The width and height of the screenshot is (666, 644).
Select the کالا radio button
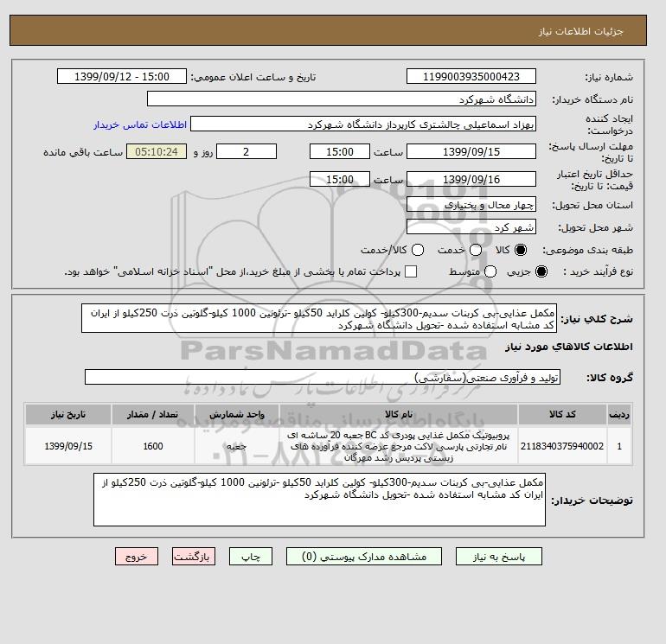[521, 250]
